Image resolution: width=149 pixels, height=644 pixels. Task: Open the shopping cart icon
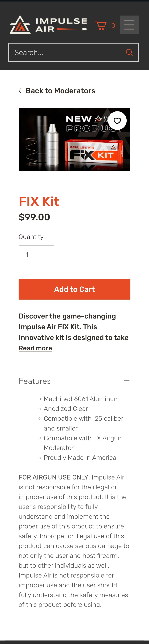pos(101,25)
